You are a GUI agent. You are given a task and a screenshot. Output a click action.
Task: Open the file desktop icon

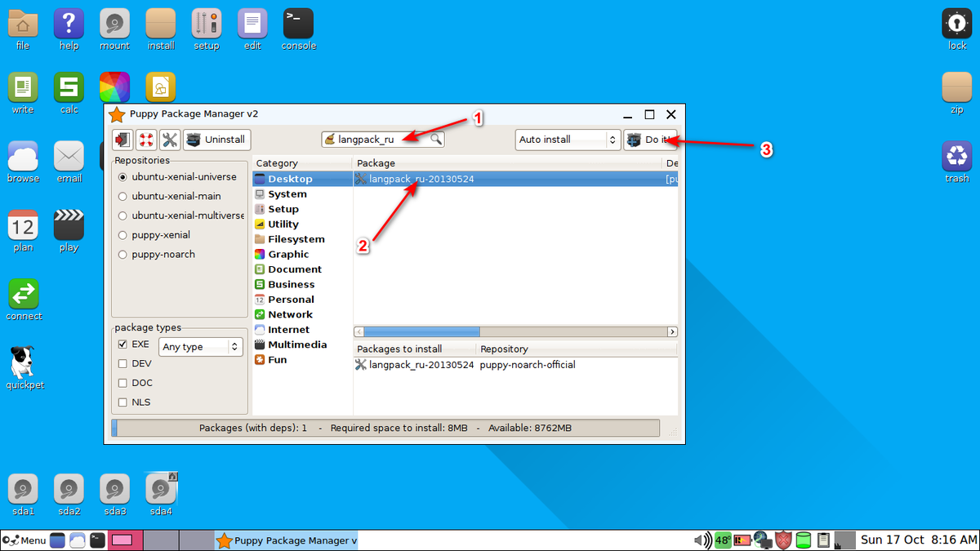pos(23,30)
